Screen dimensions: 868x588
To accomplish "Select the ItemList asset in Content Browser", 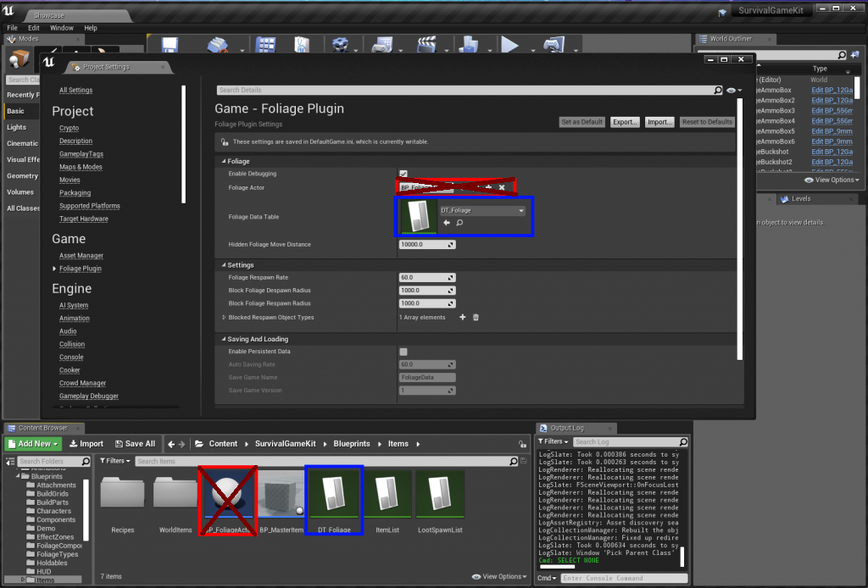I will (387, 502).
